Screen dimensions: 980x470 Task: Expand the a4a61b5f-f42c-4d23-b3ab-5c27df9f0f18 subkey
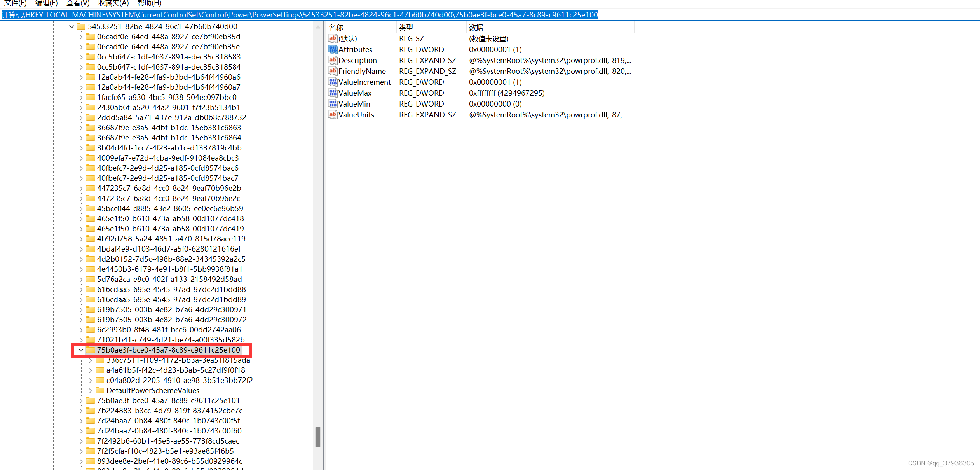pyautogui.click(x=90, y=370)
